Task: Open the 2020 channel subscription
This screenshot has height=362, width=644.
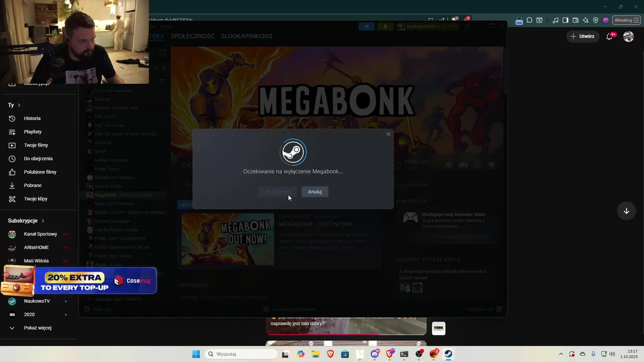Action: (29, 315)
